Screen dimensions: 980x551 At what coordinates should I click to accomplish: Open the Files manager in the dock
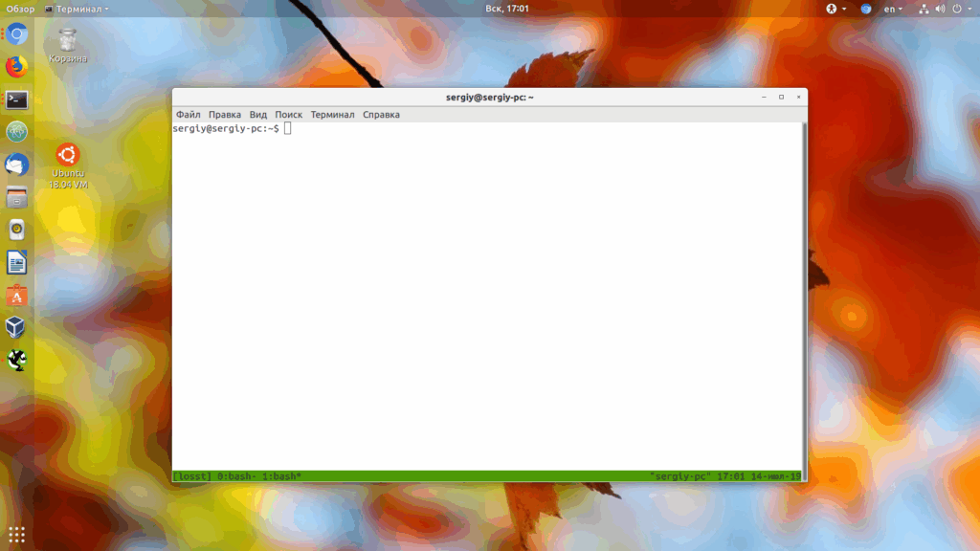pyautogui.click(x=17, y=197)
